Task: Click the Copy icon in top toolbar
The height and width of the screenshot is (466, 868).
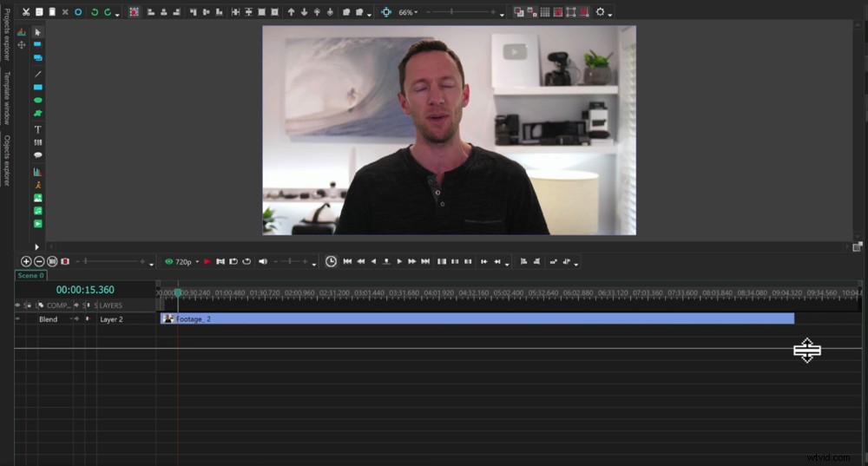Action: click(x=39, y=11)
